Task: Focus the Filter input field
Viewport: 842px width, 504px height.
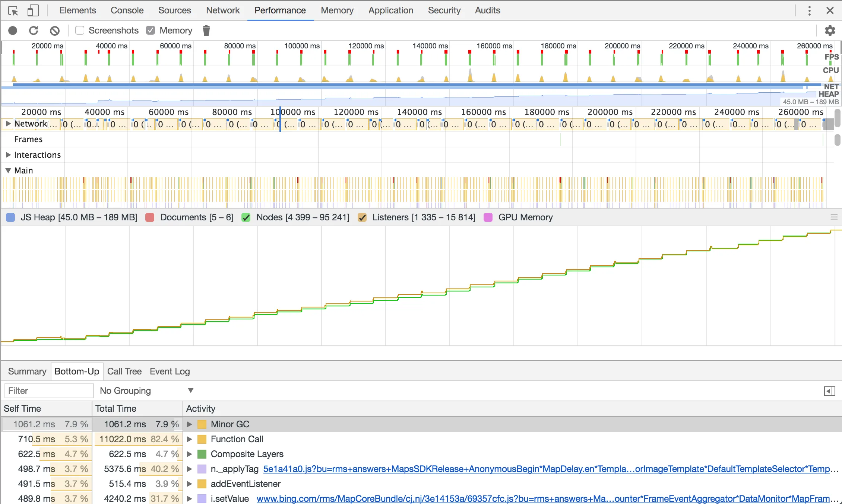Action: [x=49, y=391]
